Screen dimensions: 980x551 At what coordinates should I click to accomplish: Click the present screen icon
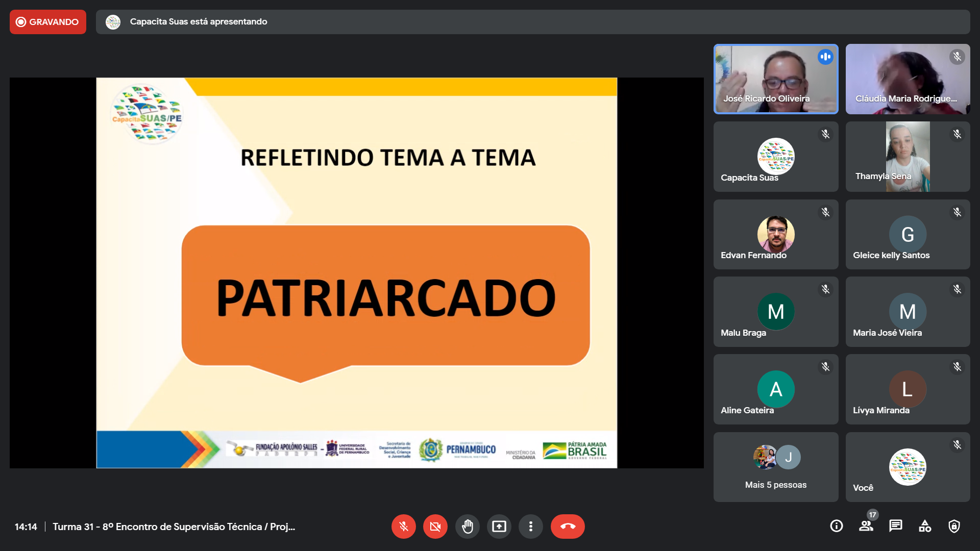point(499,527)
